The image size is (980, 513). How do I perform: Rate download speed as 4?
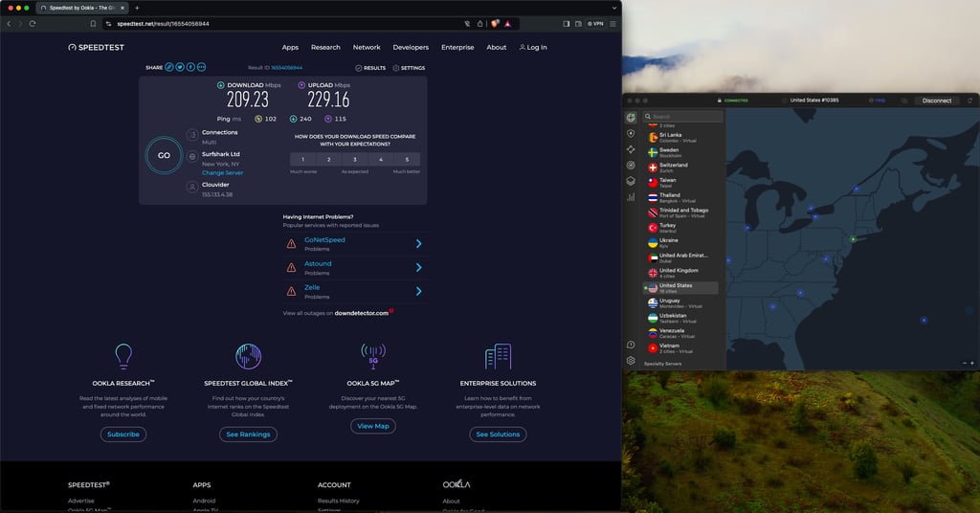[x=381, y=159]
